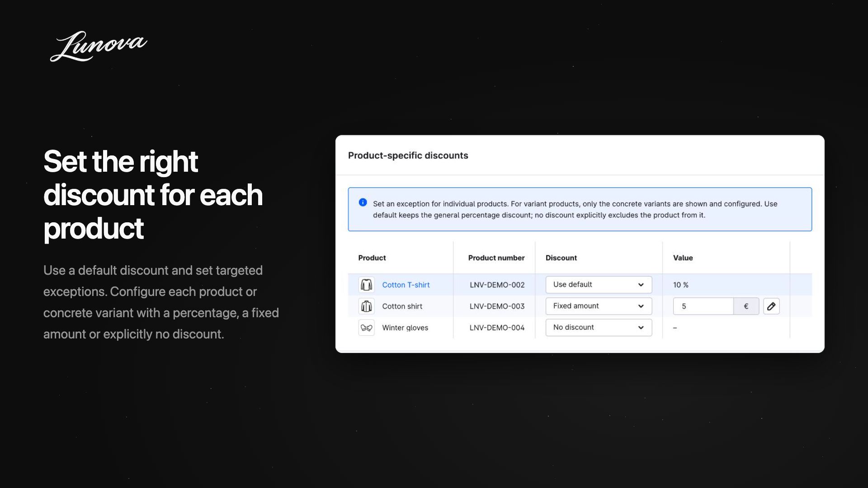
Task: Click product number LNV-DEMO-002
Action: (x=497, y=285)
